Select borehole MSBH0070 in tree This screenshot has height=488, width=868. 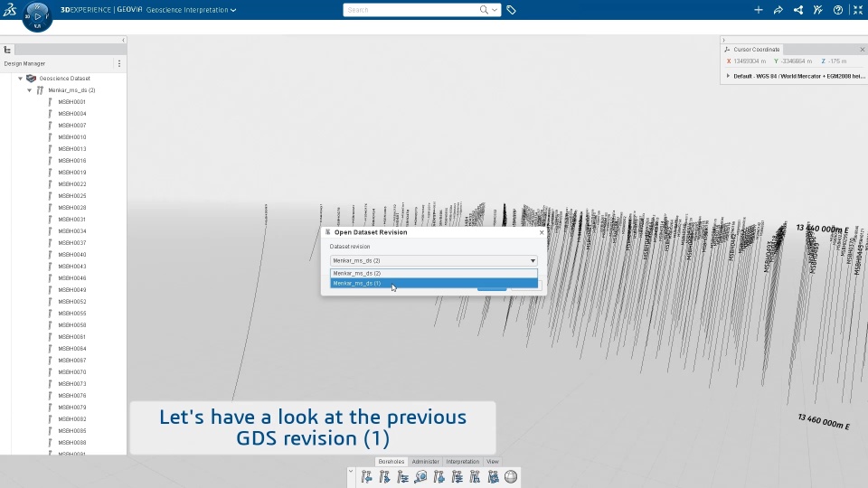[x=72, y=372]
